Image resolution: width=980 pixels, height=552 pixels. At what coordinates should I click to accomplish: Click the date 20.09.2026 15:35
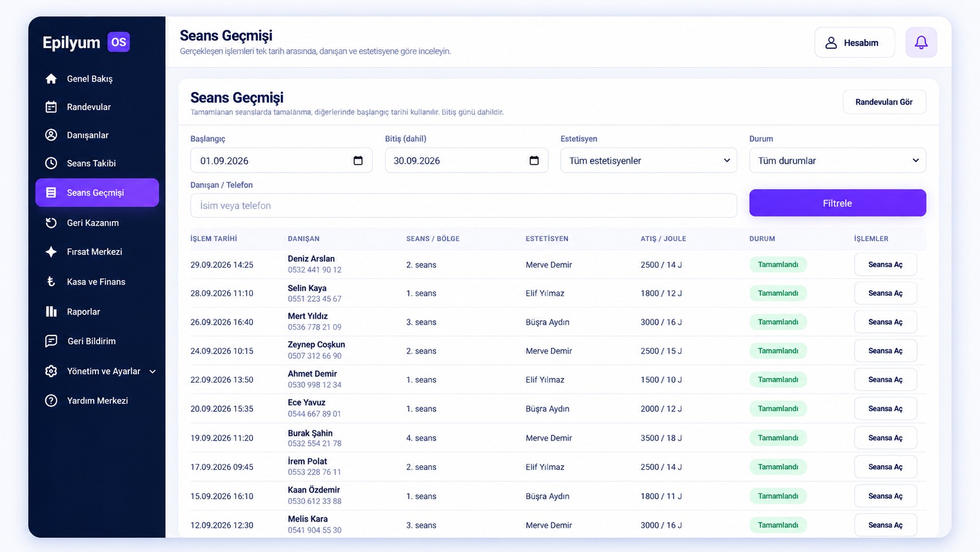pyautogui.click(x=222, y=409)
